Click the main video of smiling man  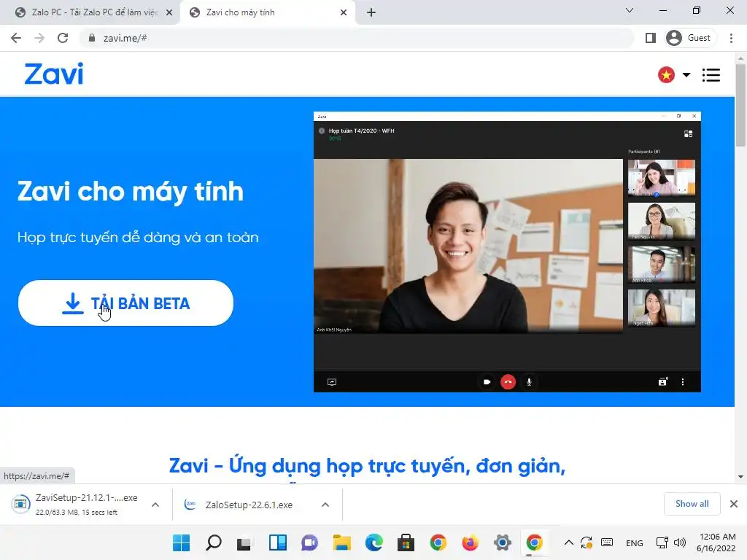(x=468, y=246)
